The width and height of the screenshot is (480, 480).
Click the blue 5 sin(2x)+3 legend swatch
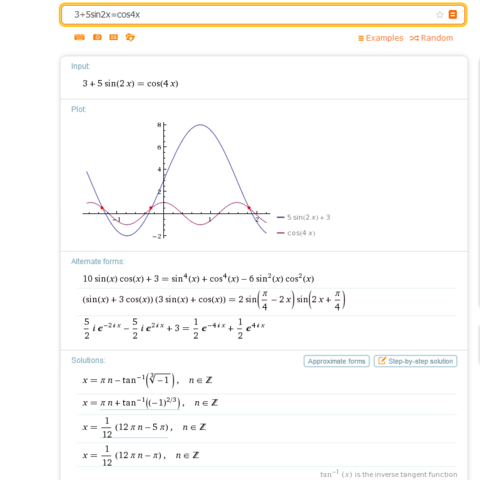280,217
